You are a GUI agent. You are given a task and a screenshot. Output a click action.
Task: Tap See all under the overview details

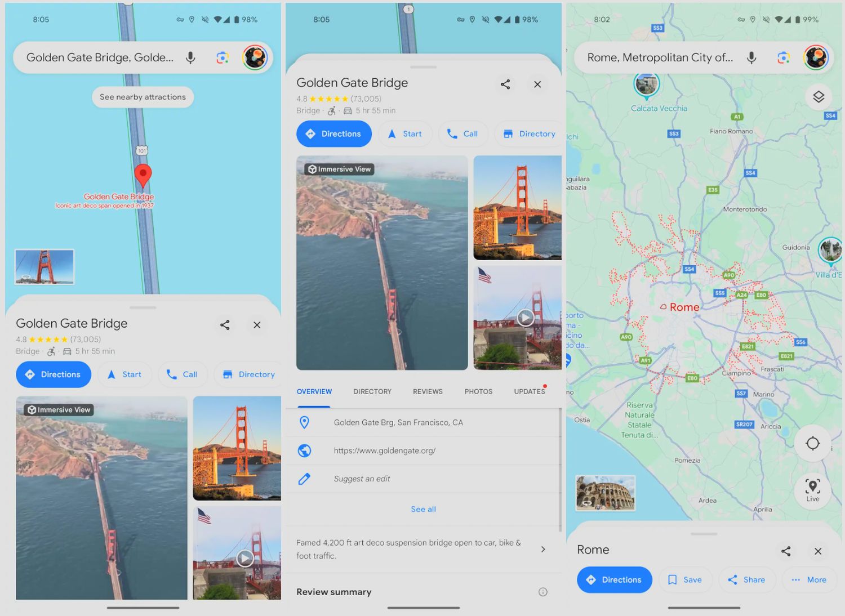[x=423, y=509]
